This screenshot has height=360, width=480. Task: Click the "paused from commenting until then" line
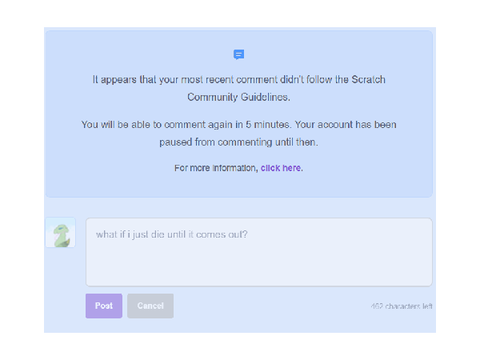pyautogui.click(x=239, y=142)
